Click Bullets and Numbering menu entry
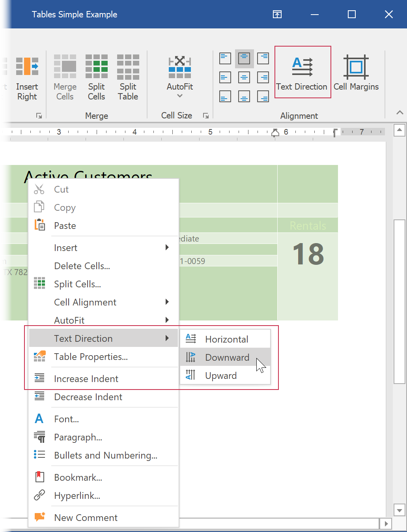Image resolution: width=407 pixels, height=532 pixels. (x=105, y=455)
